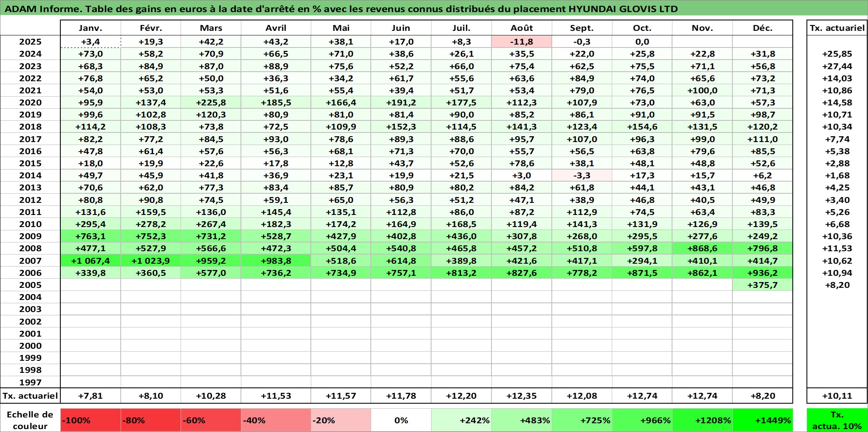
Task: Select the '+3,4' cell for January 2025
Action: pos(90,42)
